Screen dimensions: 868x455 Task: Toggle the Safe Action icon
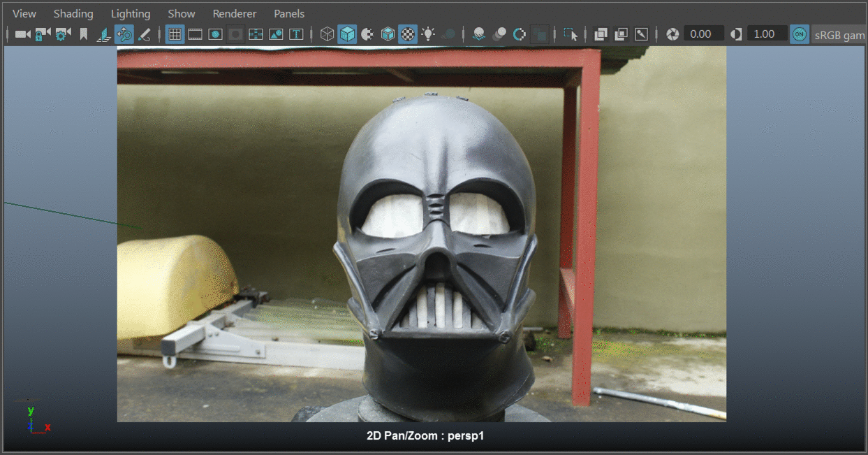tap(277, 34)
